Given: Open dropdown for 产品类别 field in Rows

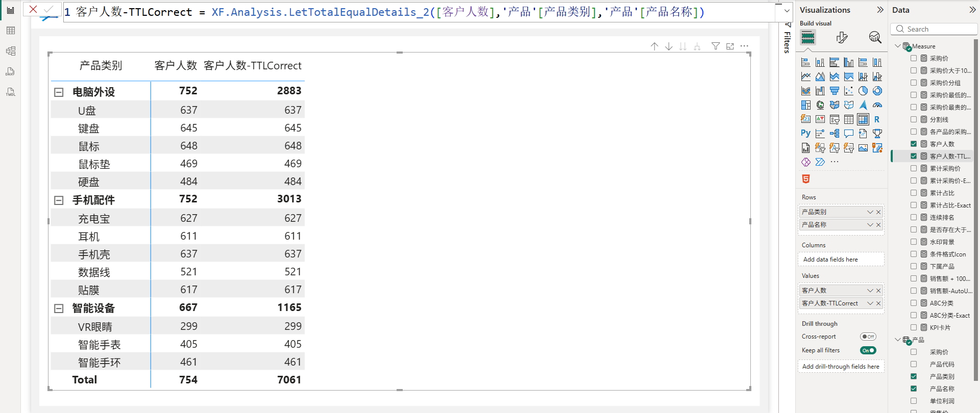Looking at the screenshot, I should [x=870, y=212].
